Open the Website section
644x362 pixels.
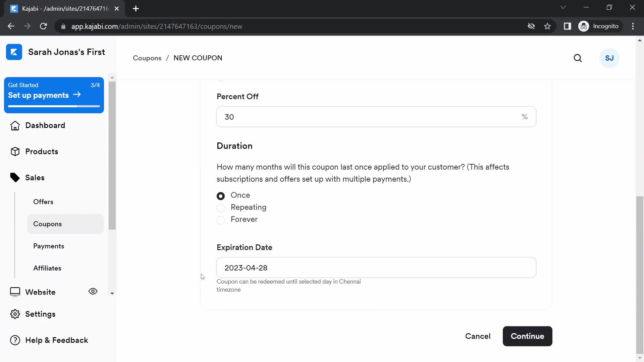(x=40, y=292)
